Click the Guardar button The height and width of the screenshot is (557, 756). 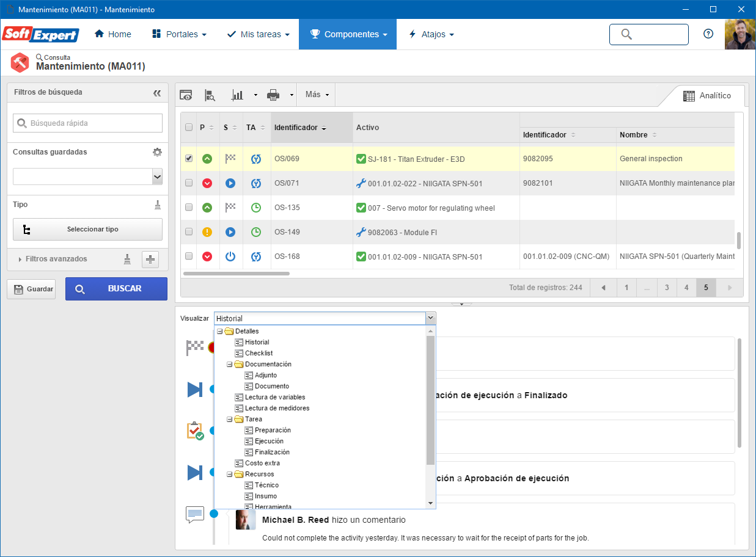[31, 289]
